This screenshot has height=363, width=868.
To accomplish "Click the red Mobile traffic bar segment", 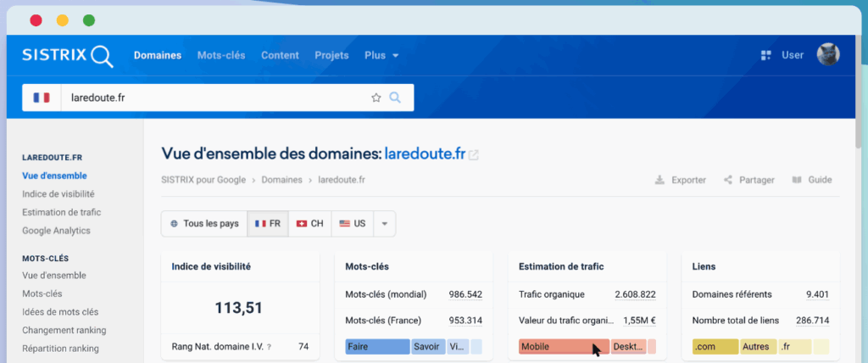I will [563, 347].
